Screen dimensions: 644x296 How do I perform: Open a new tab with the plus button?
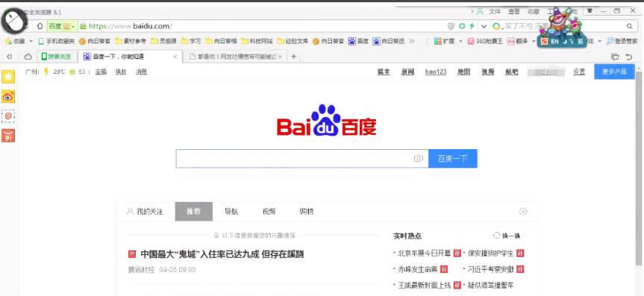(x=293, y=57)
